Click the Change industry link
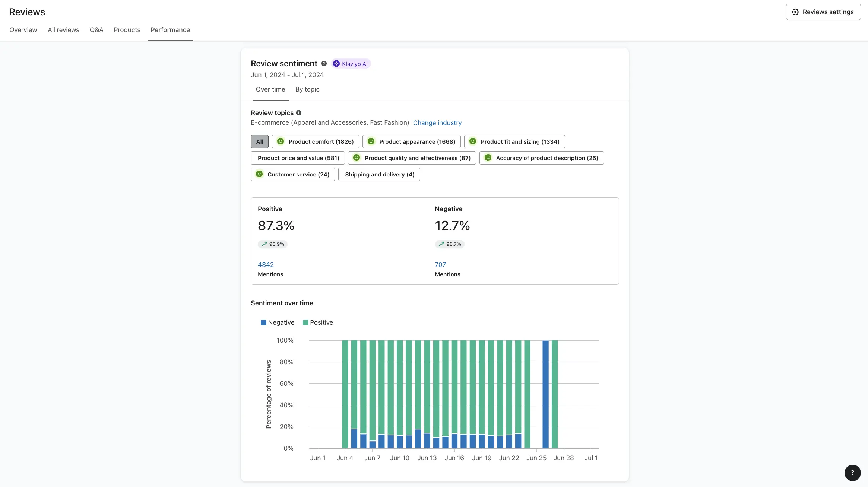This screenshot has height=487, width=868. (437, 123)
